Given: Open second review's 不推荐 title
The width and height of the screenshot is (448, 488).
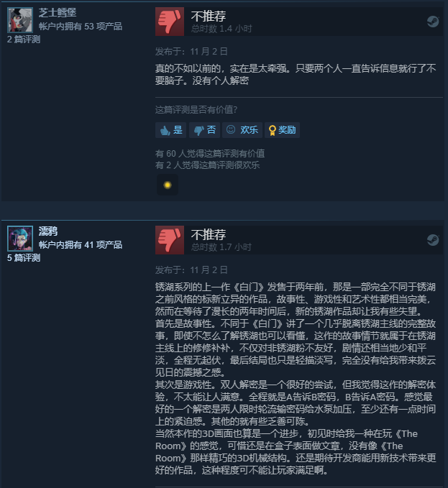Looking at the screenshot, I should 209,235.
